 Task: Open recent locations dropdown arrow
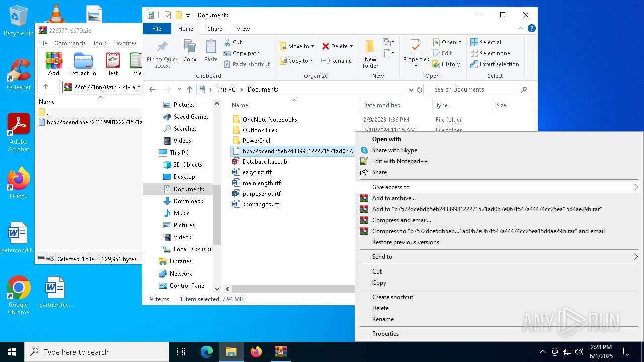pyautogui.click(x=179, y=89)
